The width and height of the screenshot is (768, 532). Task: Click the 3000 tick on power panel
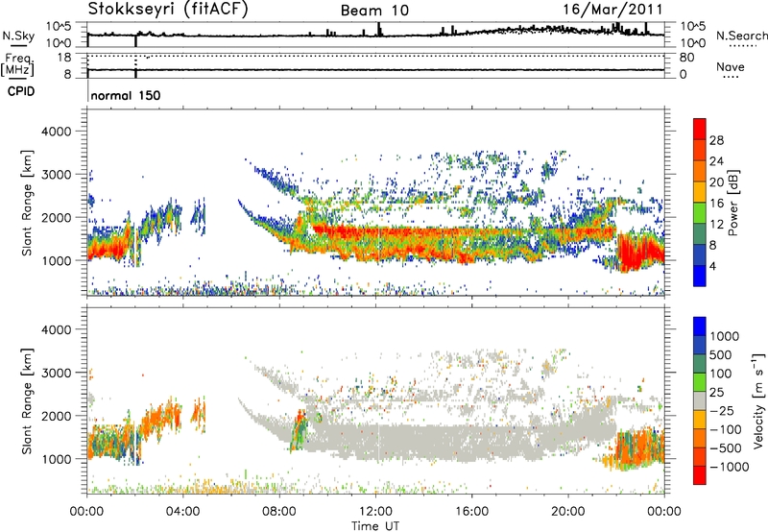(56, 175)
